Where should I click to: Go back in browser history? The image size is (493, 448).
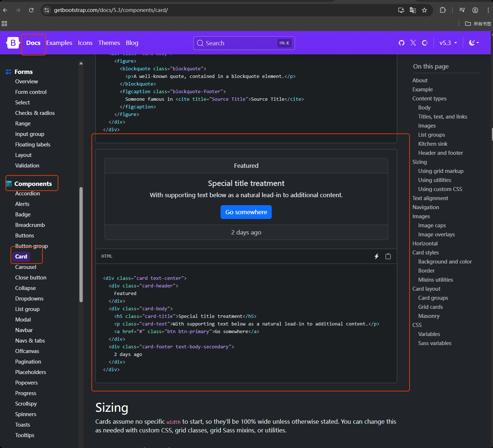click(x=5, y=10)
